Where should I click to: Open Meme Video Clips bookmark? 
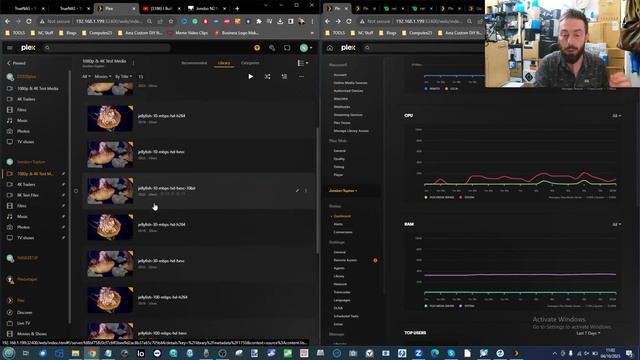[x=188, y=33]
